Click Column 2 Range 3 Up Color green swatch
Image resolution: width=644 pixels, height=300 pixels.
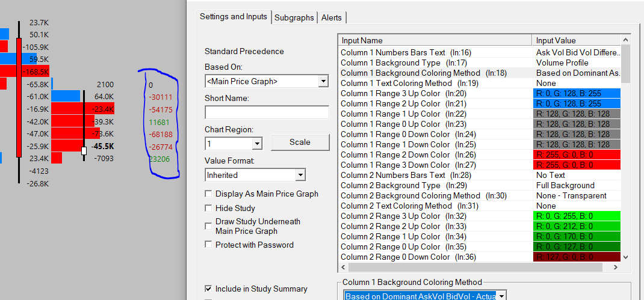click(x=576, y=216)
